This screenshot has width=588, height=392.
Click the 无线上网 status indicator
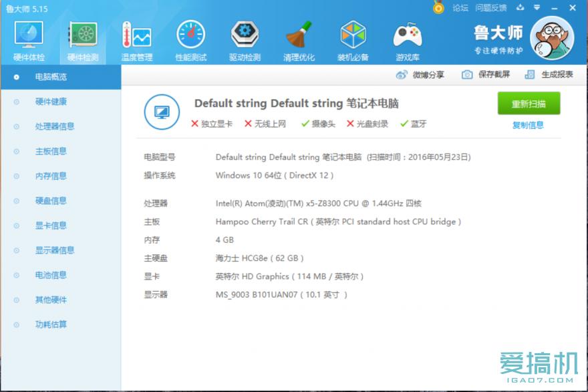click(x=265, y=124)
